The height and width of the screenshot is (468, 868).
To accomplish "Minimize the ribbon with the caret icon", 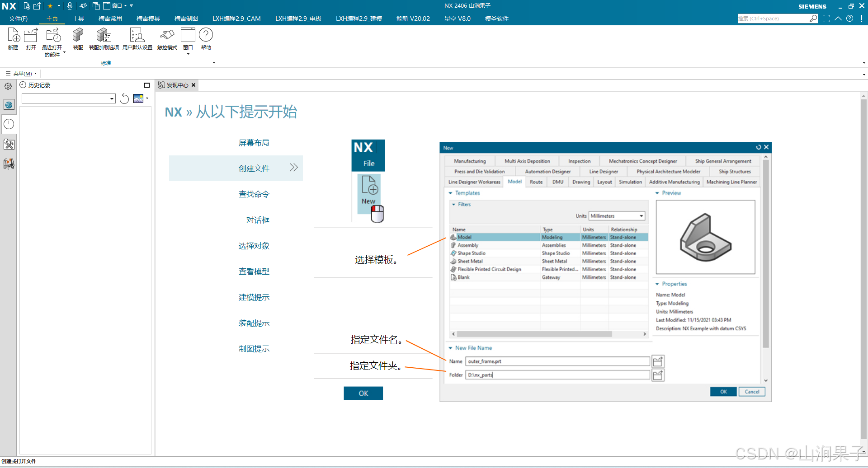I will coord(838,19).
